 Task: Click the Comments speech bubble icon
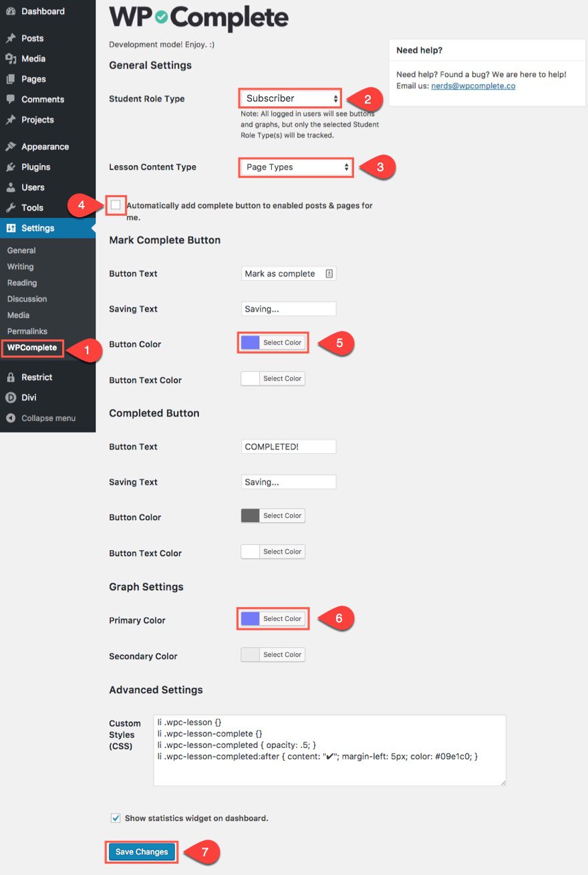tap(12, 99)
